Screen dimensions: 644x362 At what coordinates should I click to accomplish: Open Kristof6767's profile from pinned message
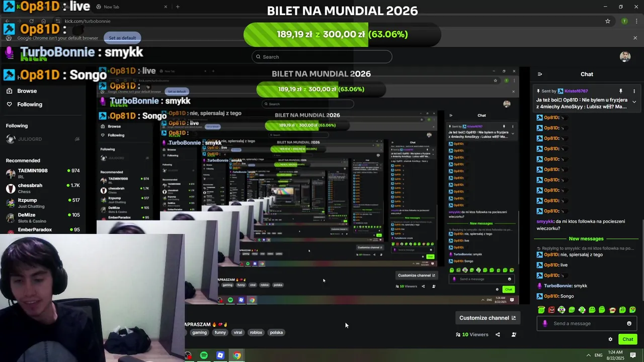[576, 91]
